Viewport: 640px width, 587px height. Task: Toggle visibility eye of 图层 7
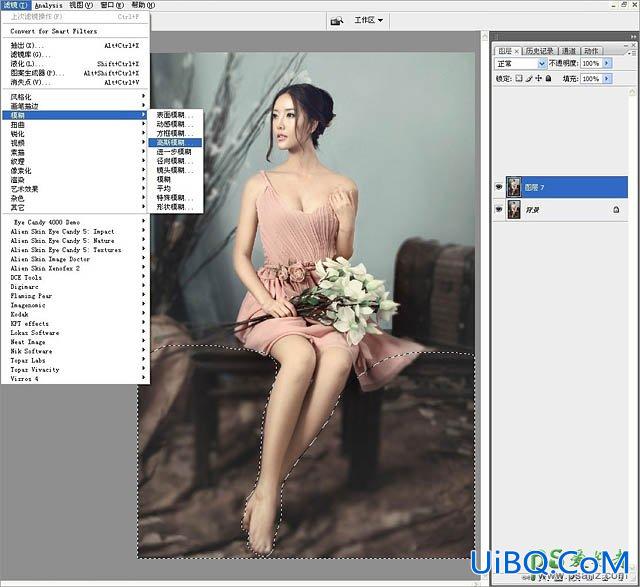coord(499,187)
